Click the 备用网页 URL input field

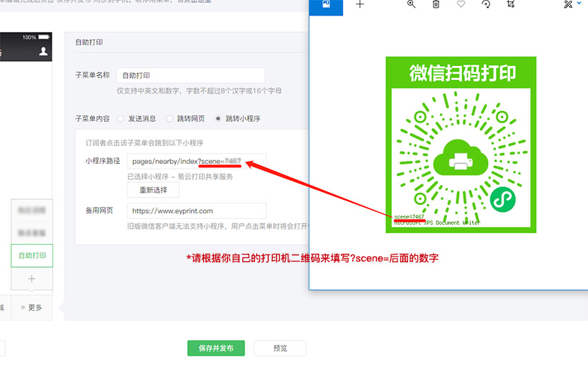pos(196,211)
